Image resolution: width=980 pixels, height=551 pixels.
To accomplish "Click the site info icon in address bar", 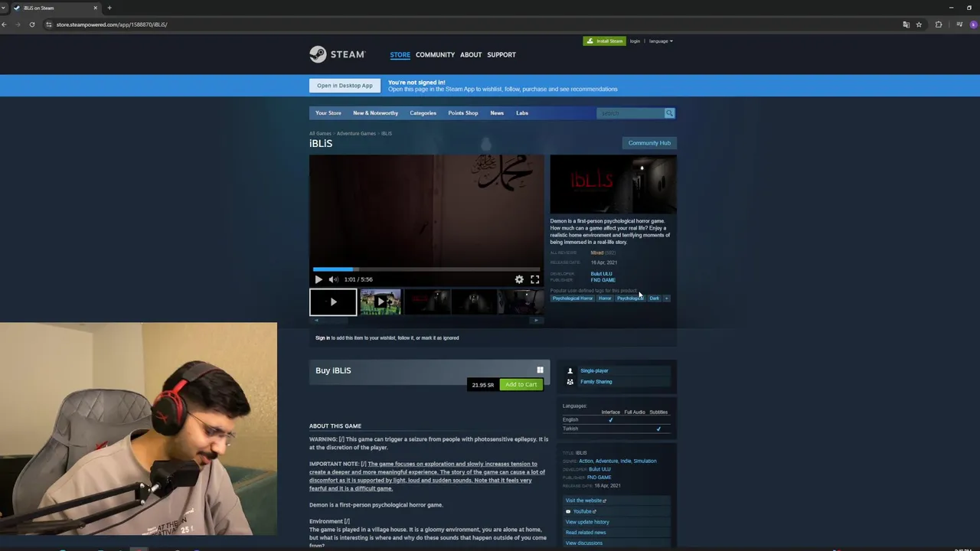I will (x=49, y=24).
